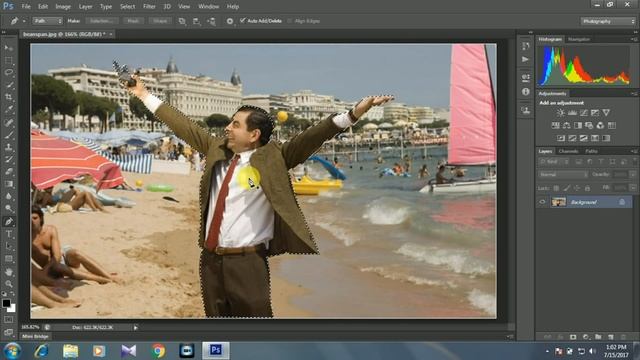Select the Horizontal Type tool
The image size is (640, 360).
(9, 234)
